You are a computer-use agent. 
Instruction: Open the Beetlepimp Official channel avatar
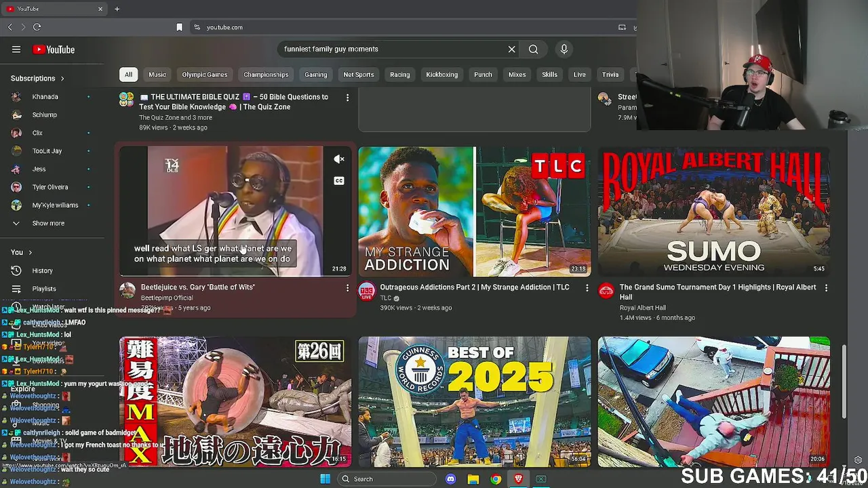pyautogui.click(x=127, y=291)
